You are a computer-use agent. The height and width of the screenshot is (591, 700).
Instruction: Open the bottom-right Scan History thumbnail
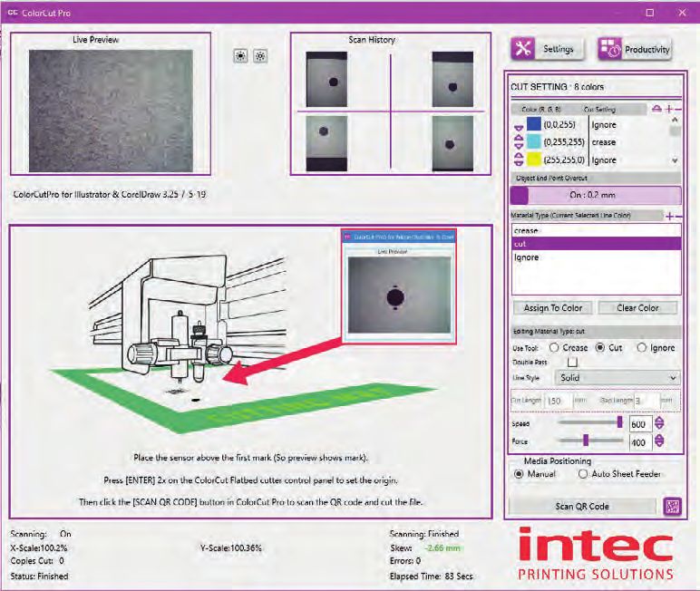[452, 143]
